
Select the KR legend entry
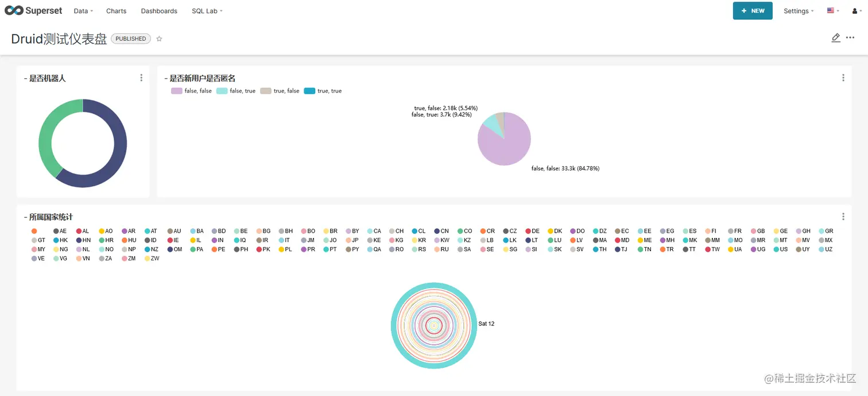point(419,240)
